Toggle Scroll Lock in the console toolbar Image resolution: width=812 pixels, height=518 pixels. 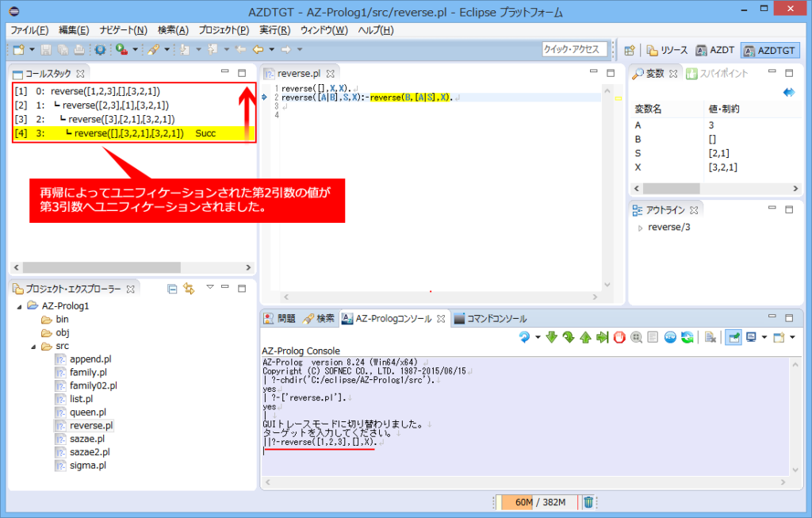pyautogui.click(x=652, y=337)
